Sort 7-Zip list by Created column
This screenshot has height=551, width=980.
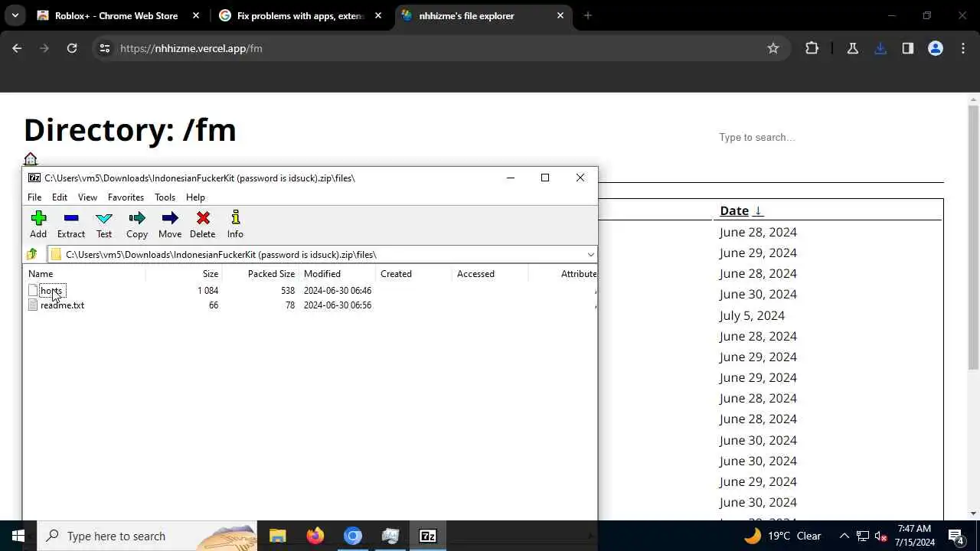point(413,274)
